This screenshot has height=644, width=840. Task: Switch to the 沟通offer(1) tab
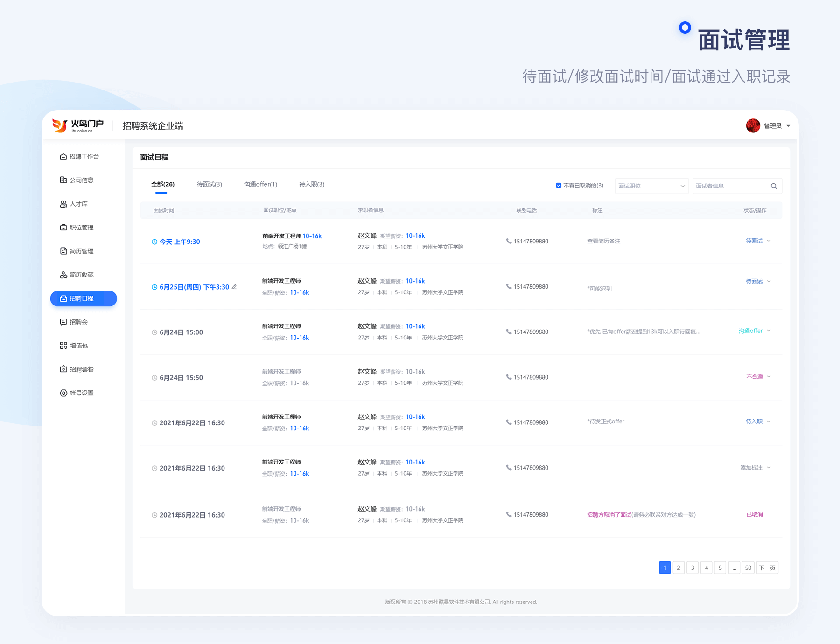click(260, 184)
